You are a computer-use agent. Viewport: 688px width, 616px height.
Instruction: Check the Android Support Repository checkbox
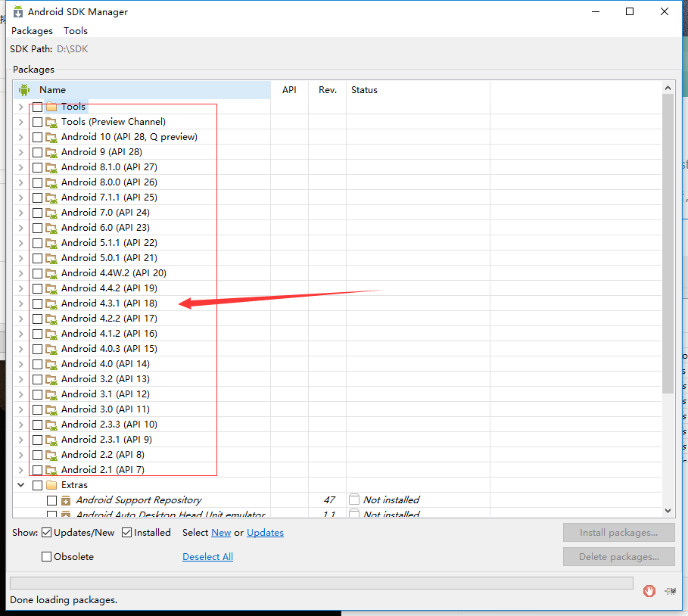click(x=51, y=500)
